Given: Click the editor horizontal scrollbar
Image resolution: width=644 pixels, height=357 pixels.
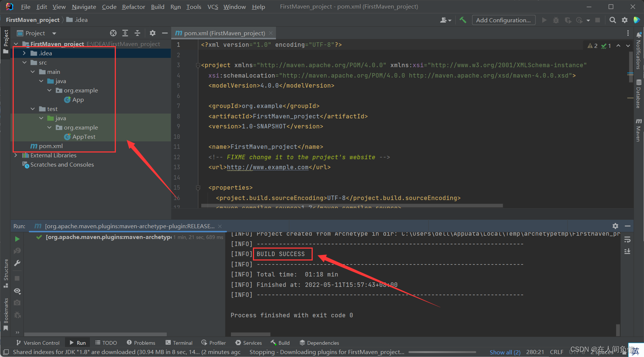Looking at the screenshot, I should 352,206.
